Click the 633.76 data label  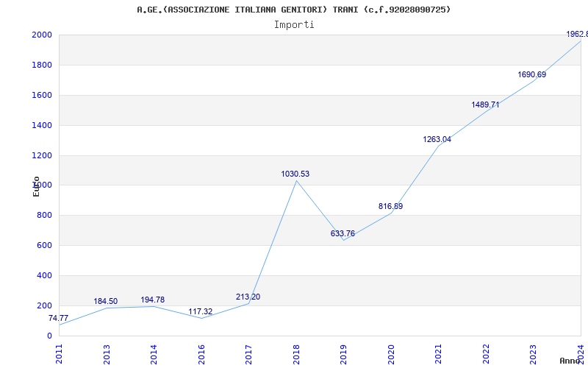point(343,234)
